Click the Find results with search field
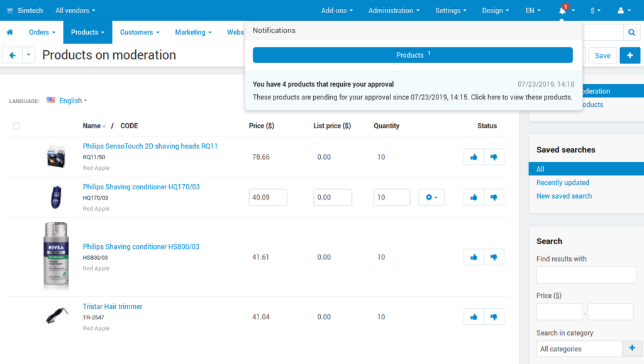The width and height of the screenshot is (644, 364). coord(586,275)
